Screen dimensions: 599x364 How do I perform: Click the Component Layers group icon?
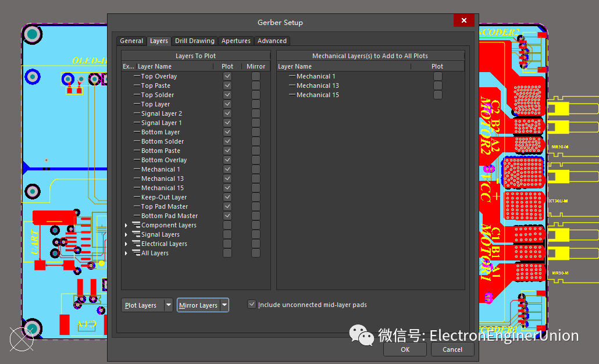click(137, 225)
